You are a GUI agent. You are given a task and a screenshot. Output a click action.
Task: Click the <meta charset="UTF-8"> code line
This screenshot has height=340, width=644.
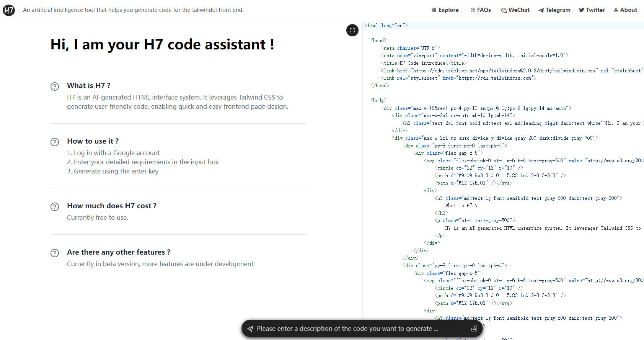click(x=410, y=48)
